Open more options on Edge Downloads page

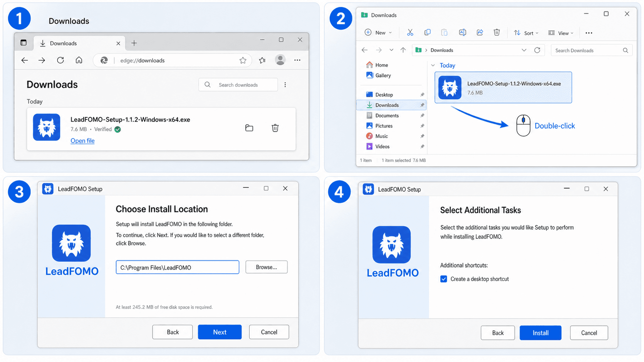tap(285, 85)
